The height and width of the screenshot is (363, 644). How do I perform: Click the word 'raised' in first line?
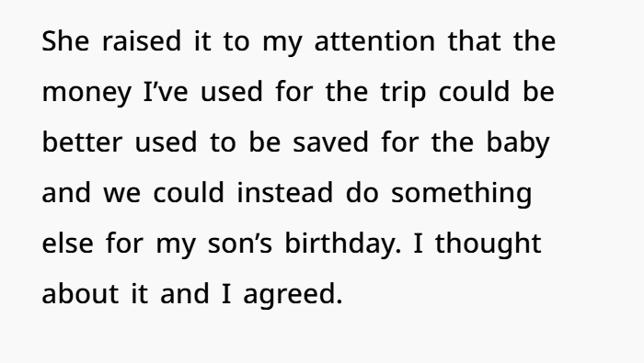coord(142,41)
